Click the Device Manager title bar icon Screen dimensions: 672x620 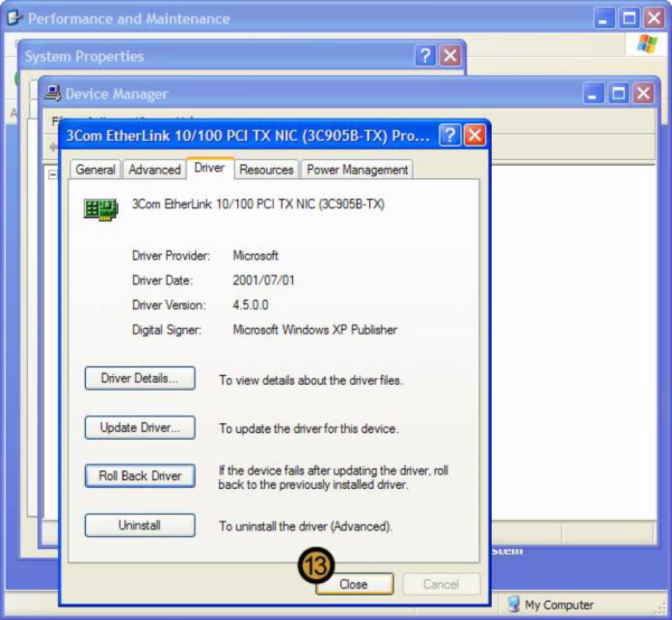click(52, 92)
